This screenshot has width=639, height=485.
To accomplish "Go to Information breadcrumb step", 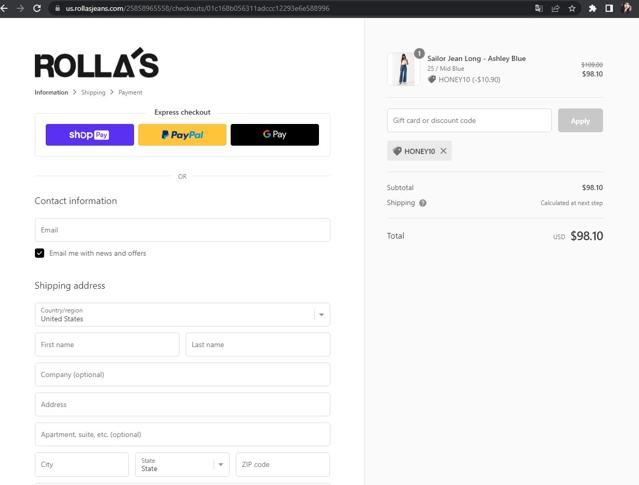I will point(51,93).
